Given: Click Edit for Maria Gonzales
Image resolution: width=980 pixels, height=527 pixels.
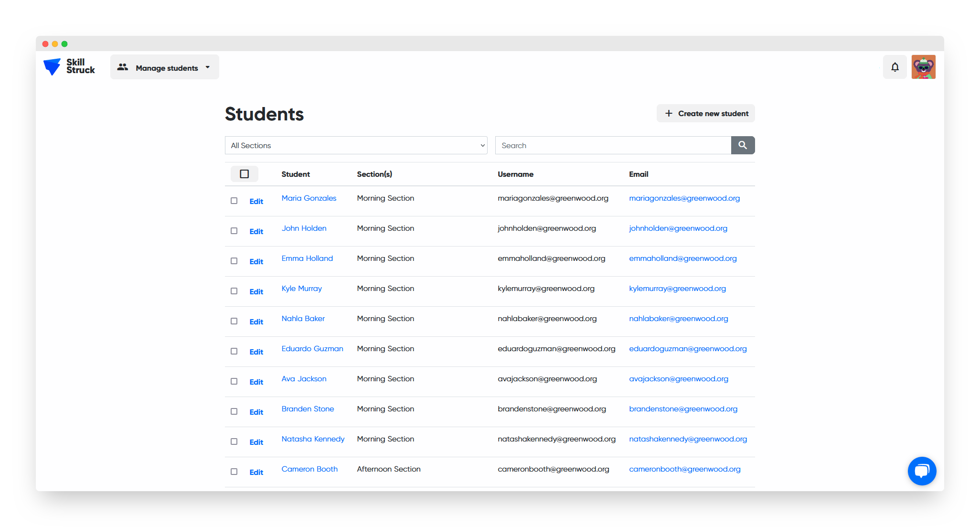Looking at the screenshot, I should [x=256, y=201].
